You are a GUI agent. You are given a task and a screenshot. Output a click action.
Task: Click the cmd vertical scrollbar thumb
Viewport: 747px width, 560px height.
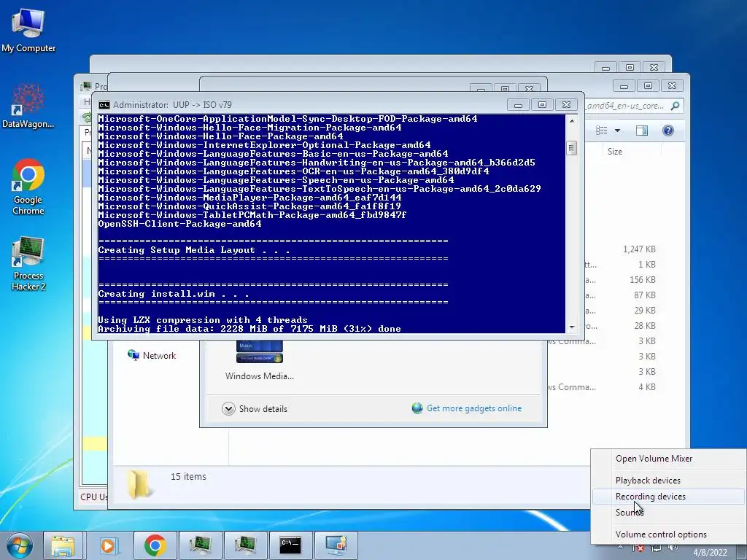coord(572,148)
